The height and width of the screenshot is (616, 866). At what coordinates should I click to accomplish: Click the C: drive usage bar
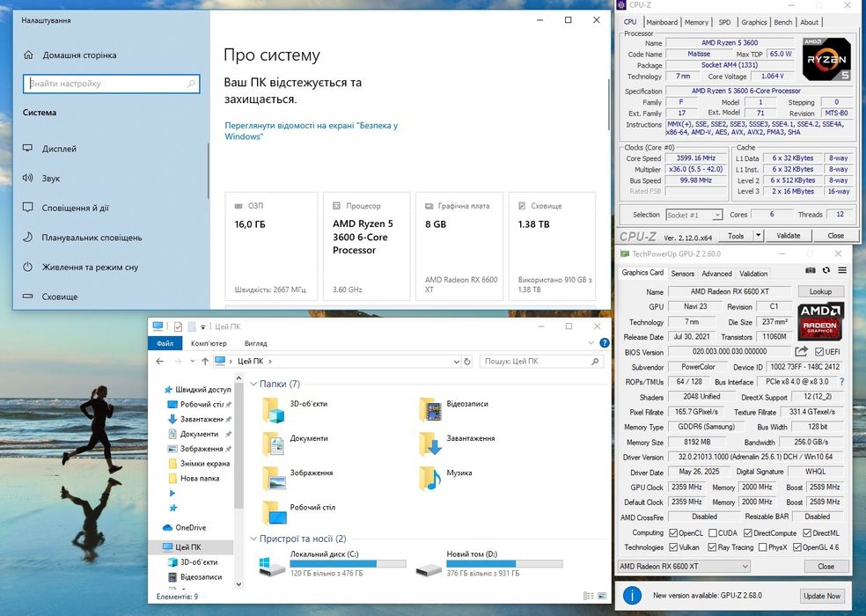coord(348,564)
